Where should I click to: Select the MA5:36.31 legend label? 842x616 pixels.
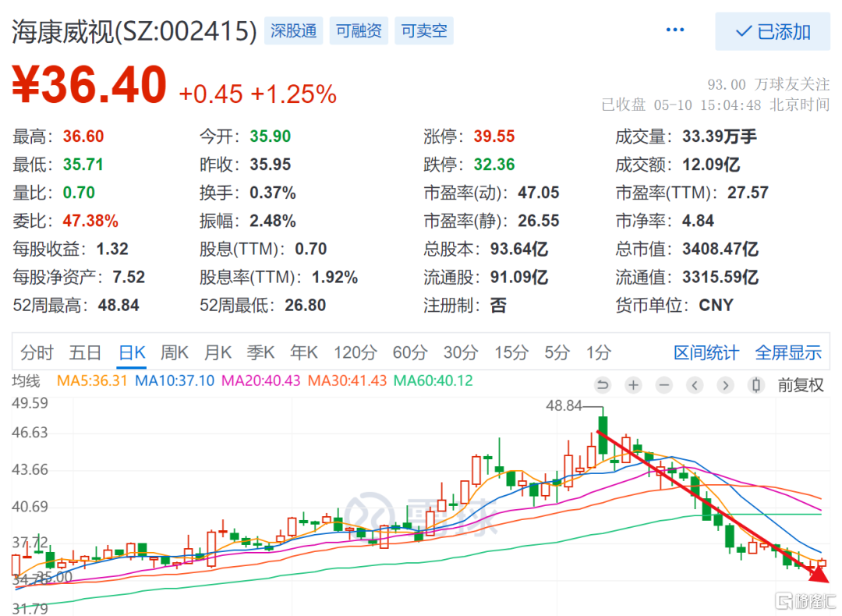pyautogui.click(x=92, y=381)
